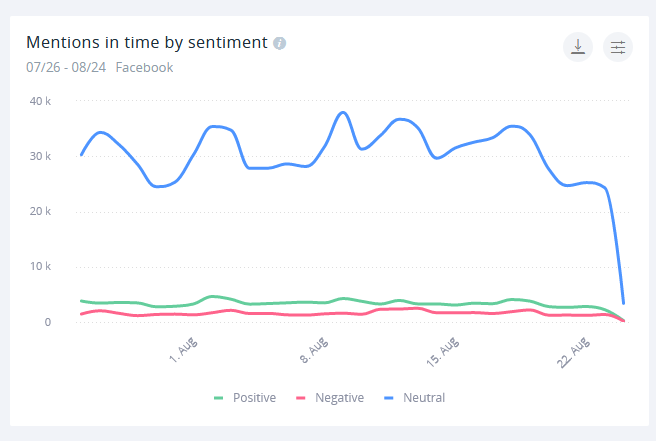Image resolution: width=656 pixels, height=441 pixels.
Task: Click the info icon beside the chart title
Action: point(280,43)
